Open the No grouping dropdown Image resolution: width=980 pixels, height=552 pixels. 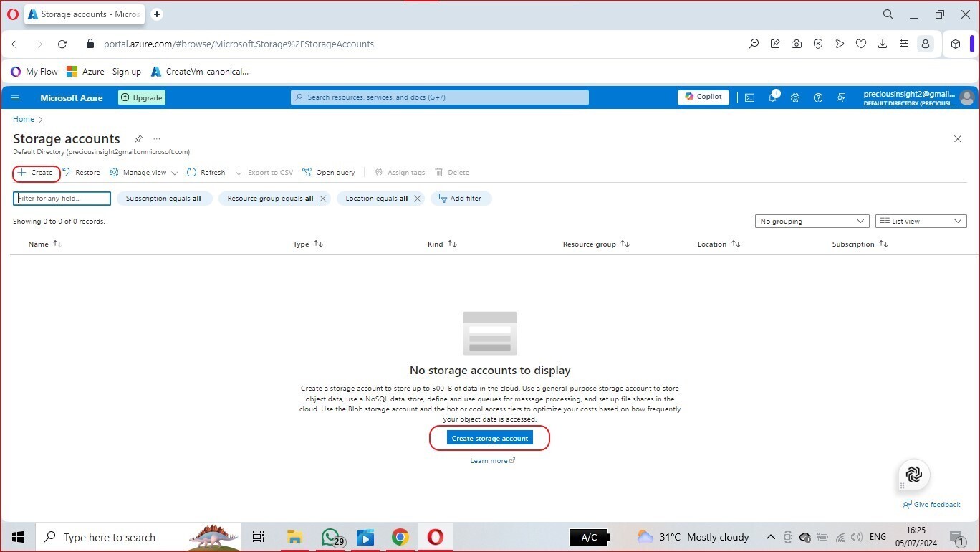[x=812, y=222]
